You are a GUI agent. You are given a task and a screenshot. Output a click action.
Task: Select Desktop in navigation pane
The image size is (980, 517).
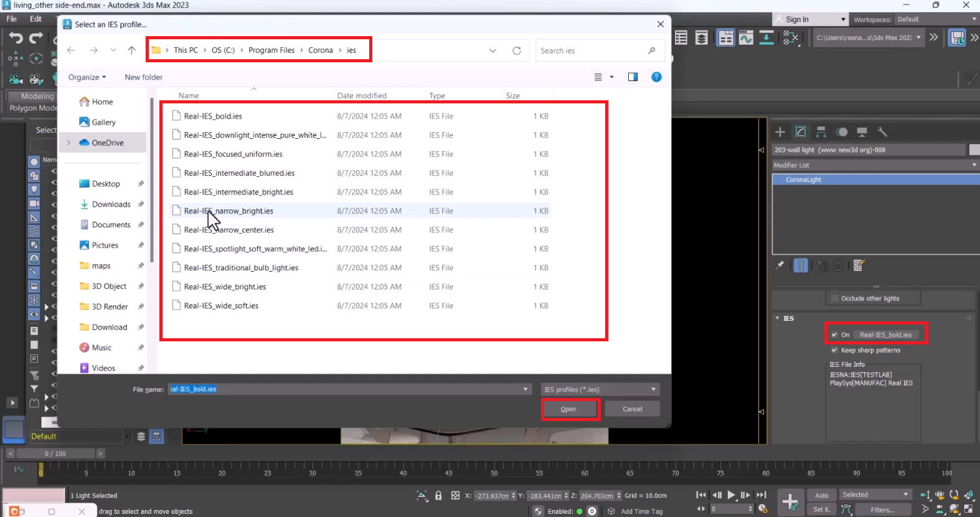coord(106,184)
